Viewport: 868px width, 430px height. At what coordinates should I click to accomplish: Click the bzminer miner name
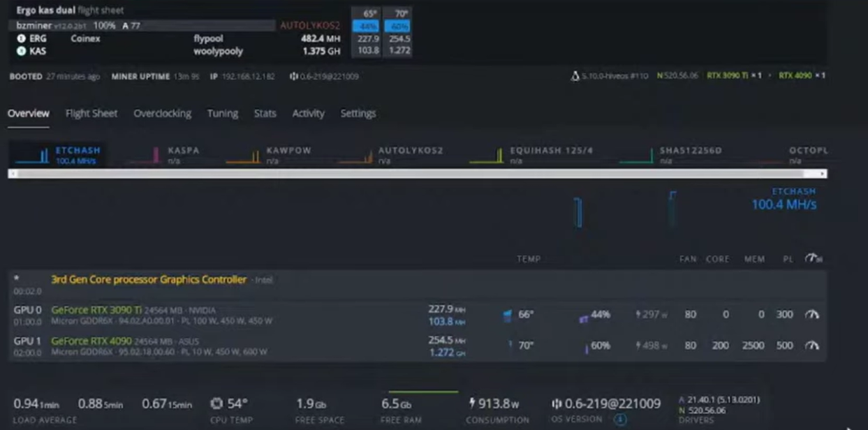pyautogui.click(x=32, y=25)
